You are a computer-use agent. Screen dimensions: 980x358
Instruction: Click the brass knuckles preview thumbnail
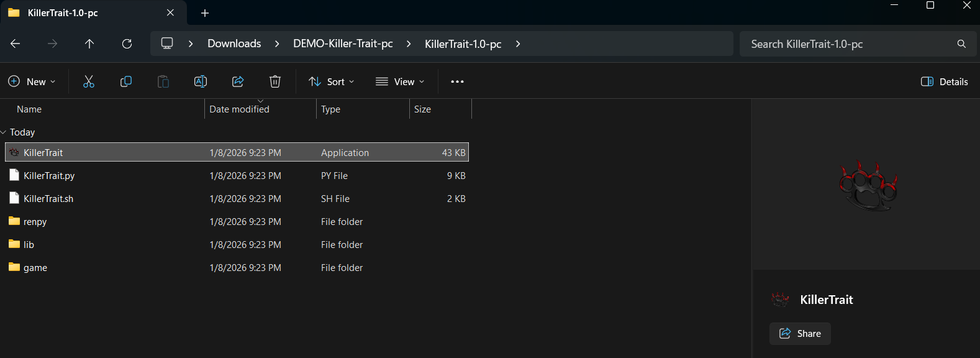pyautogui.click(x=868, y=185)
